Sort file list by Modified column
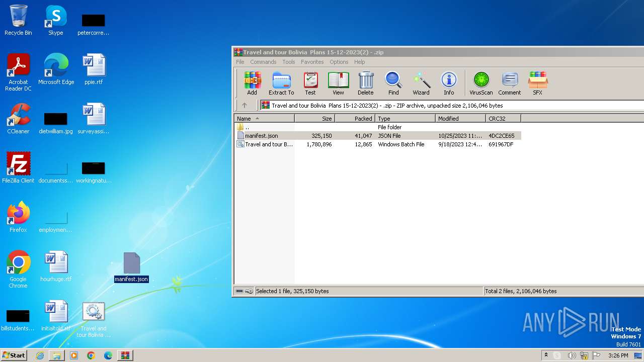The image size is (644, 362). pos(461,119)
